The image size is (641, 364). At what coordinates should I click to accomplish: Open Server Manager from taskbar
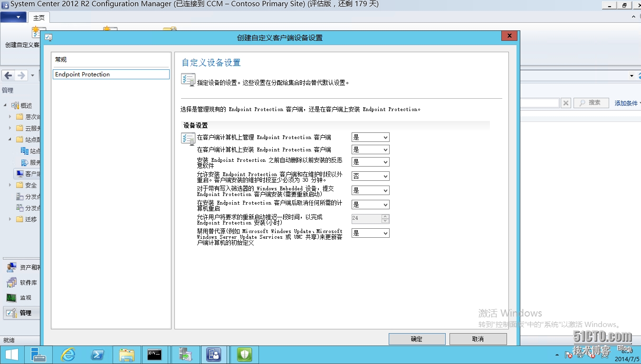click(38, 355)
